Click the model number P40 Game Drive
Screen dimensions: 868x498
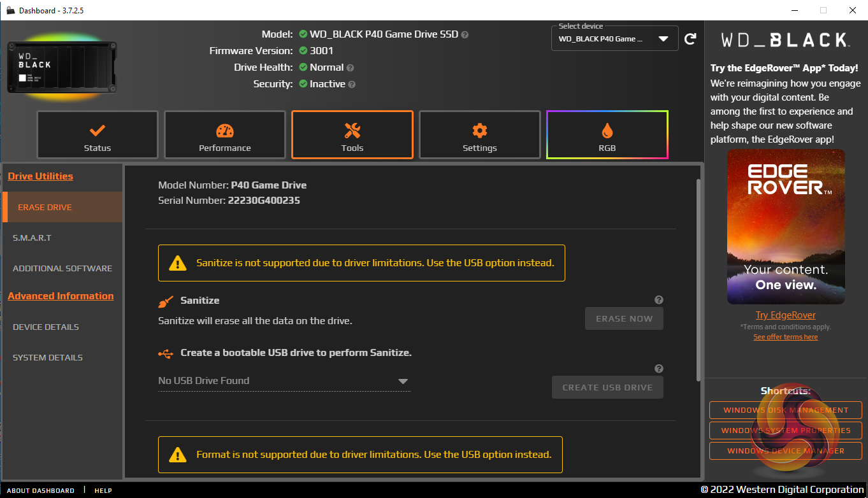(x=268, y=185)
